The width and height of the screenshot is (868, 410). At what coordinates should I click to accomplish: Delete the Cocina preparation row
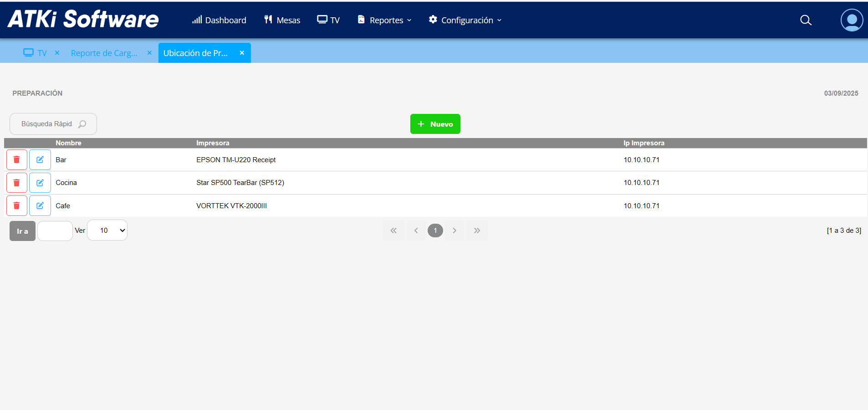tap(17, 183)
